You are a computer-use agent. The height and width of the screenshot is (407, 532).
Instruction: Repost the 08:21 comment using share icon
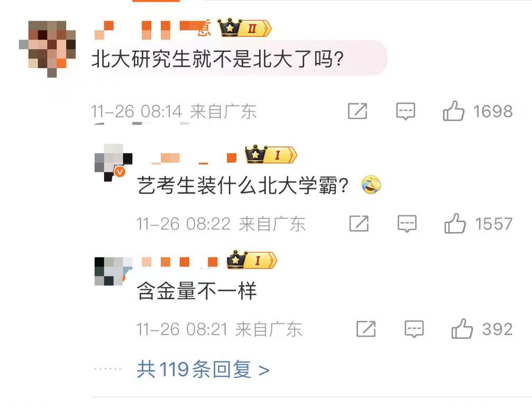click(x=366, y=329)
